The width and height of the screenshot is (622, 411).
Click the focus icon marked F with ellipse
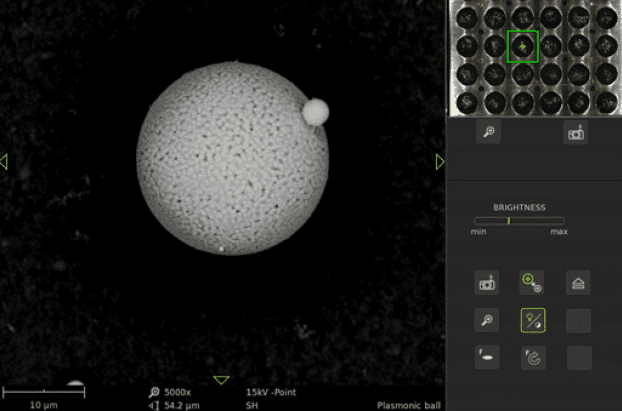tap(487, 357)
